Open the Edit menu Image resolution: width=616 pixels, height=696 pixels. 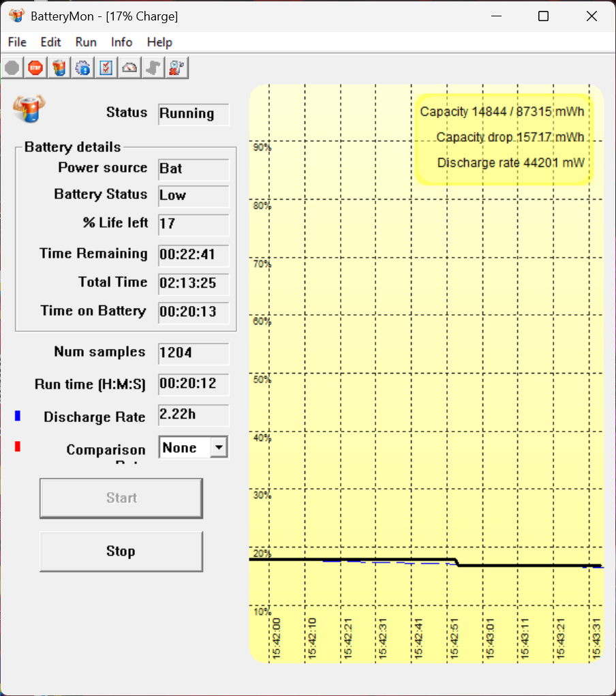pos(50,42)
